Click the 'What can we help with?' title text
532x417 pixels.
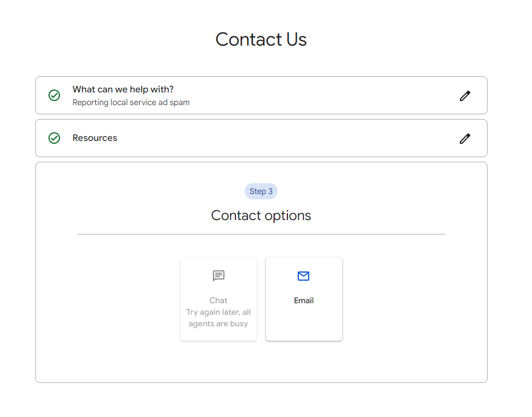(123, 90)
